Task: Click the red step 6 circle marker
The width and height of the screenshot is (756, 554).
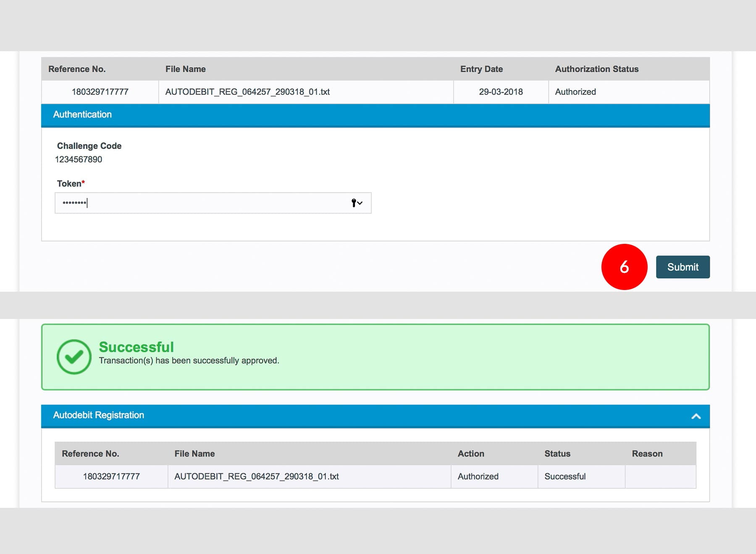Action: 624,267
